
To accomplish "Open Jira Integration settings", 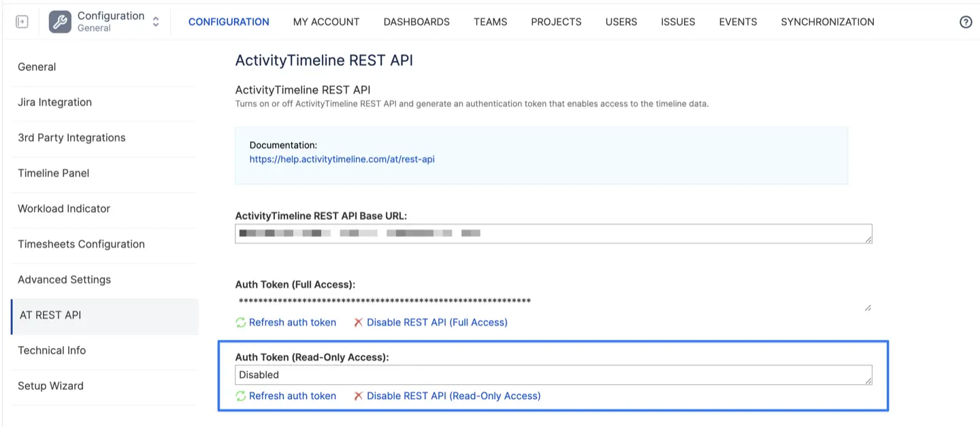I will click(x=54, y=102).
